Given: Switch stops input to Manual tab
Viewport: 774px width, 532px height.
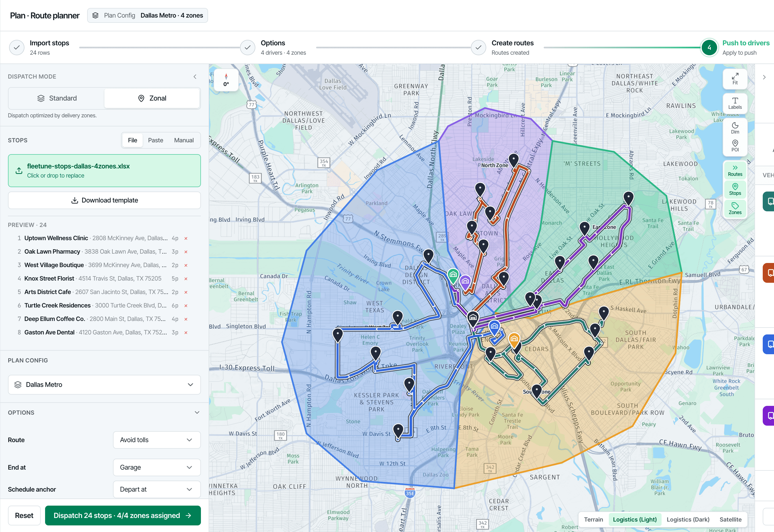Looking at the screenshot, I should point(184,140).
